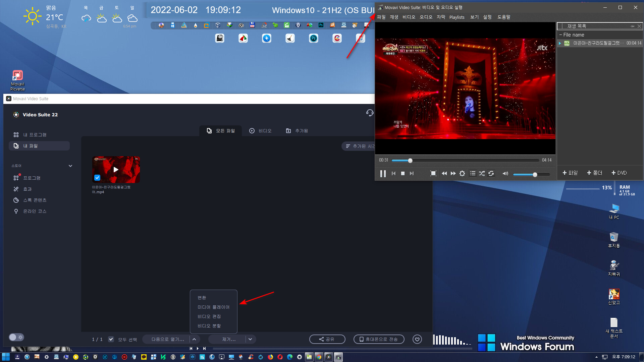Screen dimensions: 644x362
Task: Open the 도움말 menu in media player
Action: tap(504, 17)
